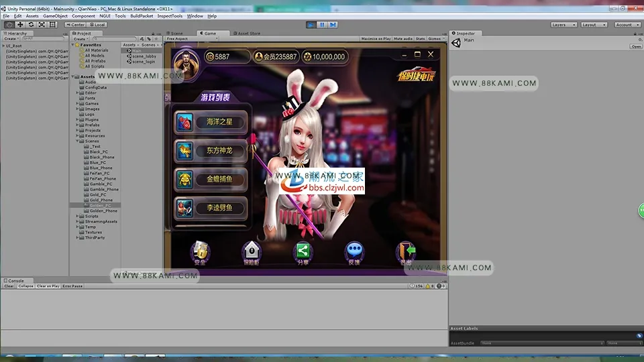
Task: Open the Layers dropdown
Action: point(563,25)
